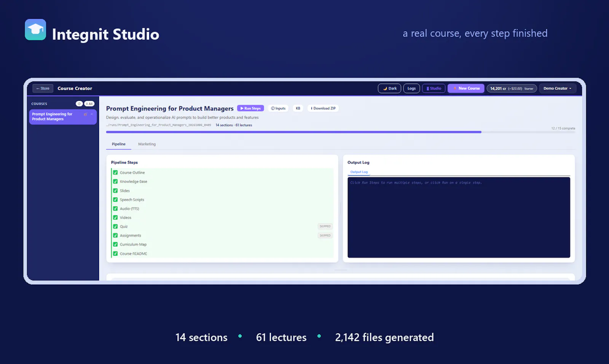Open the Logs view
609x364 pixels.
(411, 88)
